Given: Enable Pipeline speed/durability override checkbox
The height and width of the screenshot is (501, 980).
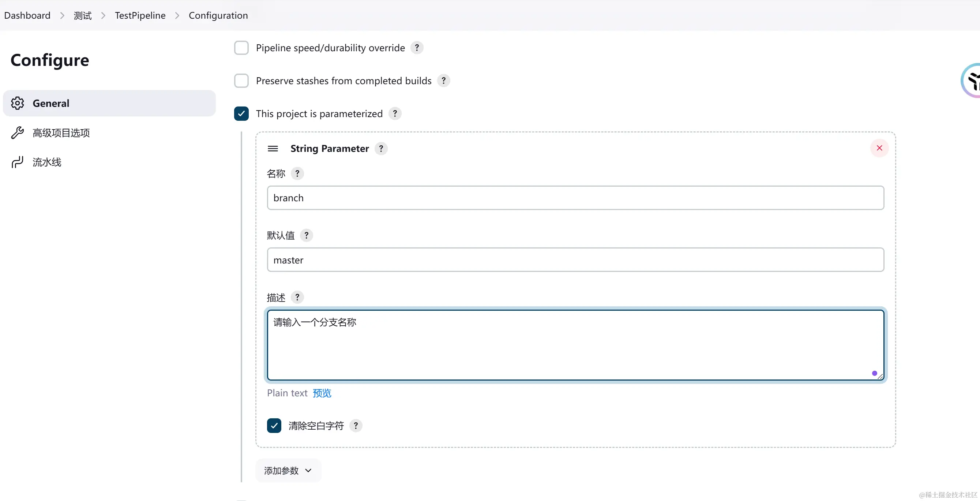Looking at the screenshot, I should click(x=241, y=48).
